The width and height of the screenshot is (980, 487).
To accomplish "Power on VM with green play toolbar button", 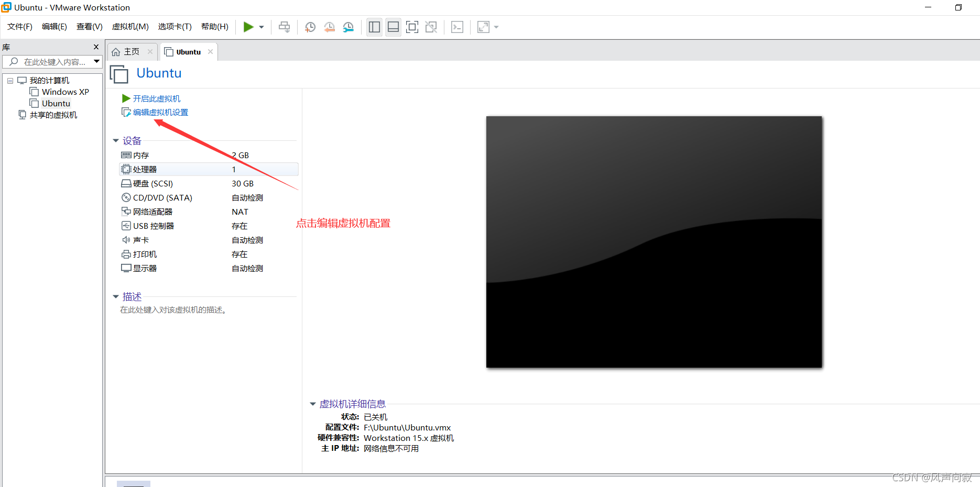I will pyautogui.click(x=248, y=27).
